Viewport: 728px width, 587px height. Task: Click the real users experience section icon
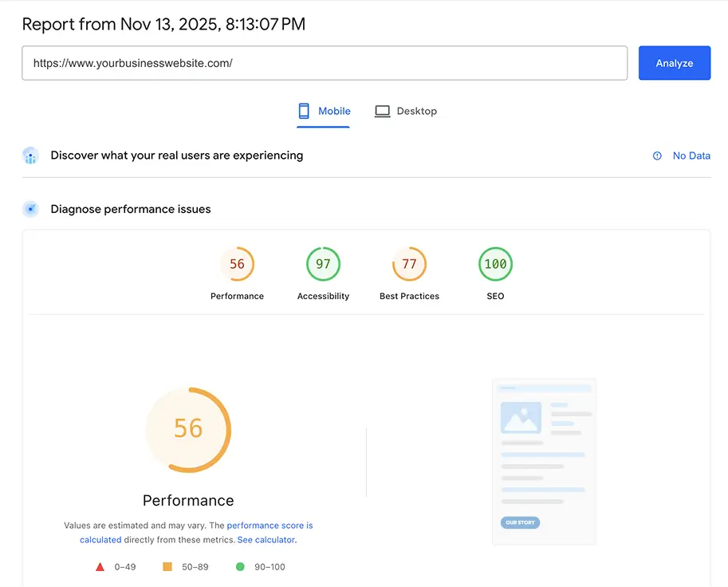[x=30, y=156]
